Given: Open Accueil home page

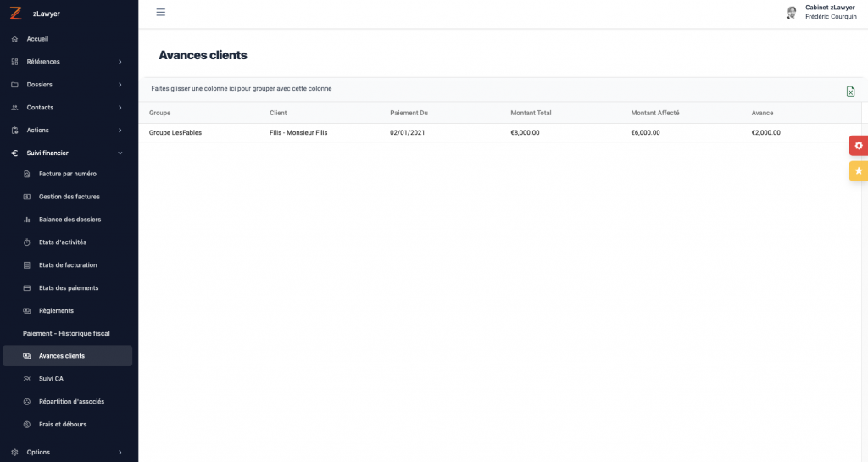Looking at the screenshot, I should point(37,39).
